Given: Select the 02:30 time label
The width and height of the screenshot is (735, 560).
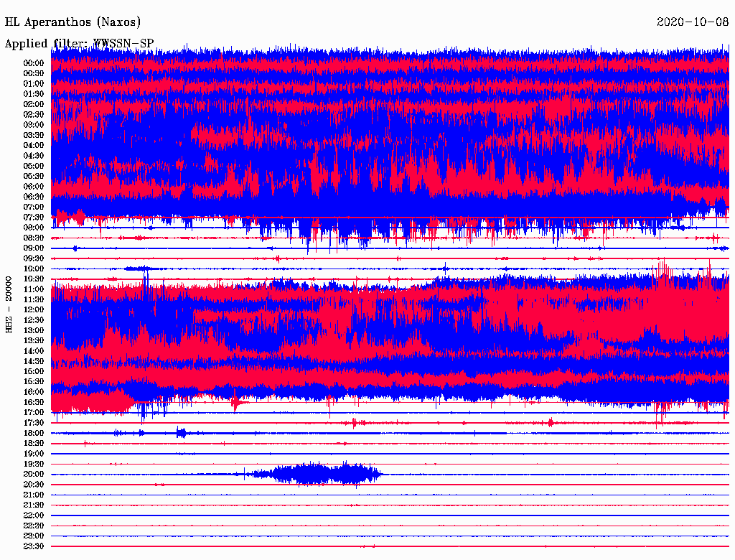Looking at the screenshot, I should [34, 114].
